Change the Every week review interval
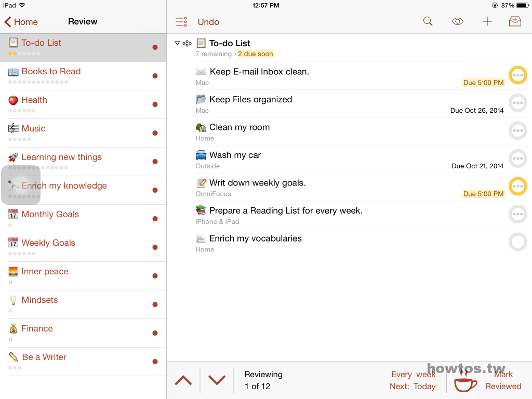Viewport: 532px width, 399px height. tap(413, 374)
